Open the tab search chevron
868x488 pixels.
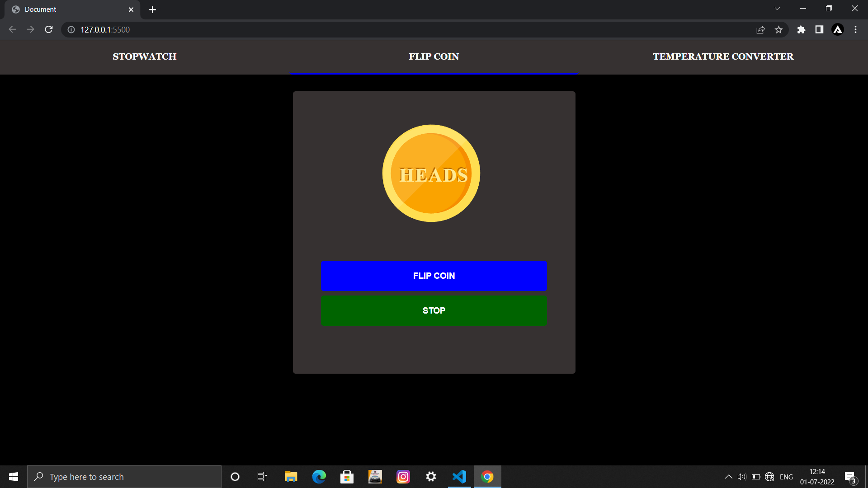tap(777, 9)
